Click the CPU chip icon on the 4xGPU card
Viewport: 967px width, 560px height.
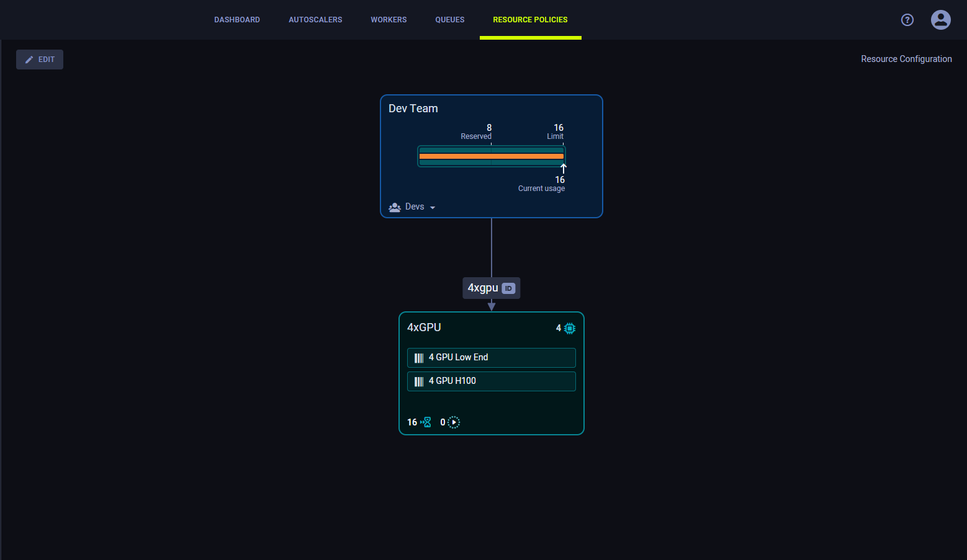570,328
